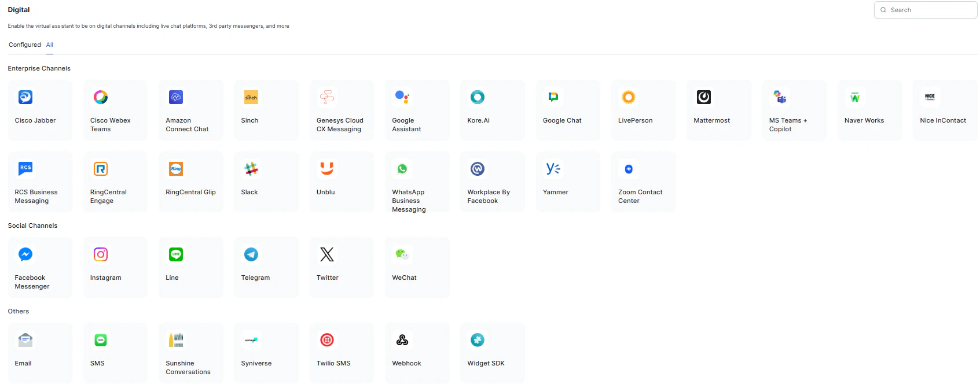The height and width of the screenshot is (388, 980).
Task: Click the Instagram label text
Action: click(x=106, y=278)
